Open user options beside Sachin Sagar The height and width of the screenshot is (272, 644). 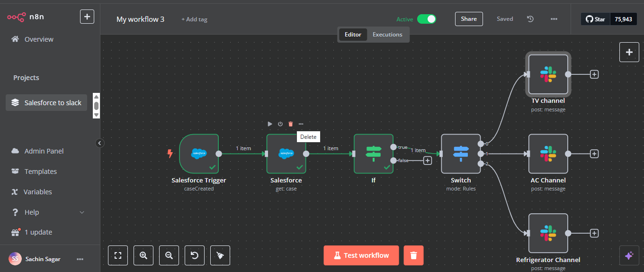[80, 259]
